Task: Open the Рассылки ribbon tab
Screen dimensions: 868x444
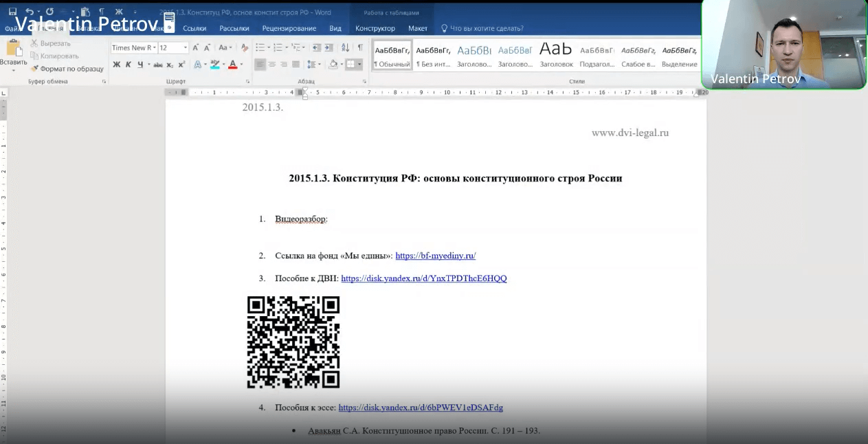Action: [234, 28]
